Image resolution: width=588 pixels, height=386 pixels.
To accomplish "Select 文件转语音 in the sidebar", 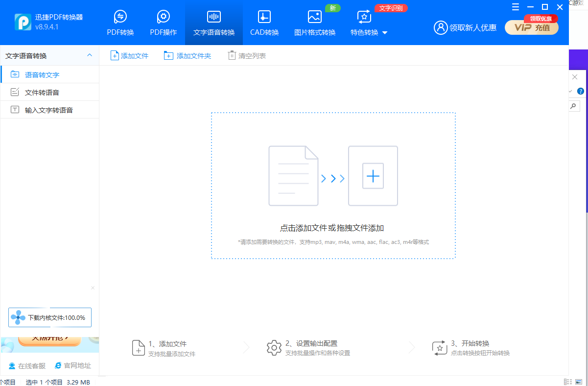I will [x=42, y=93].
